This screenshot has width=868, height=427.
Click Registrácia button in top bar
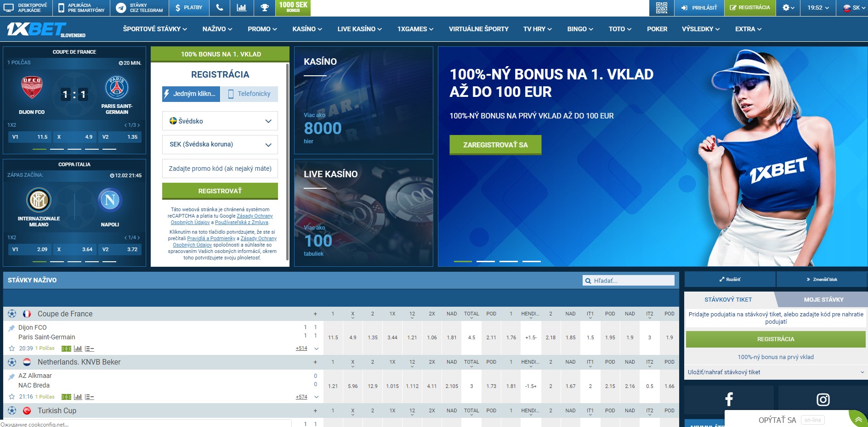tap(750, 8)
